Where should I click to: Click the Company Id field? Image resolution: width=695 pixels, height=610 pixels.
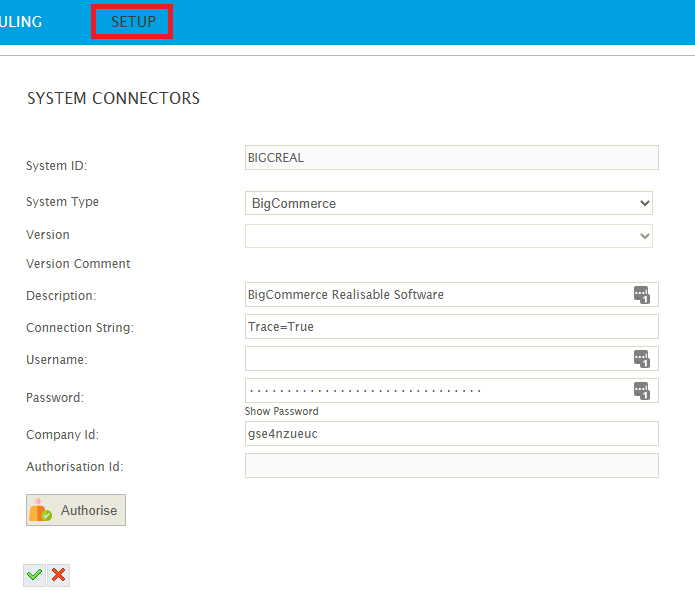tap(452, 433)
